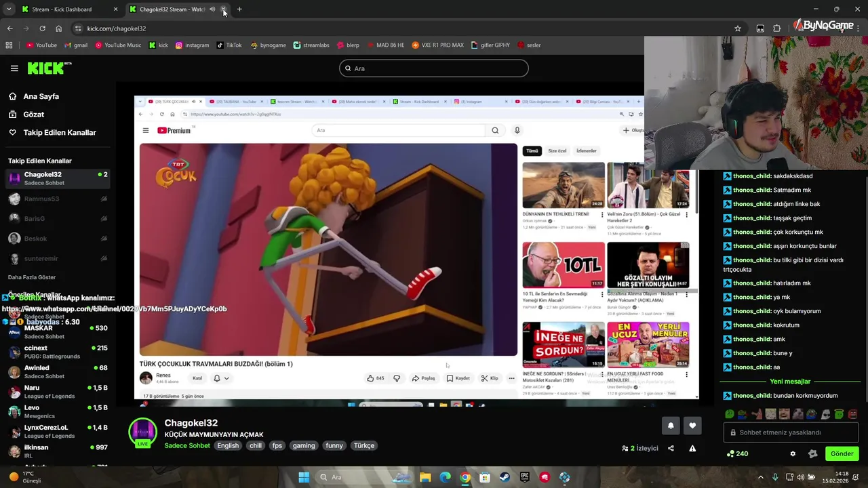Image resolution: width=868 pixels, height=488 pixels.
Task: Expand the tab search dropdown arrow
Action: [x=9, y=9]
